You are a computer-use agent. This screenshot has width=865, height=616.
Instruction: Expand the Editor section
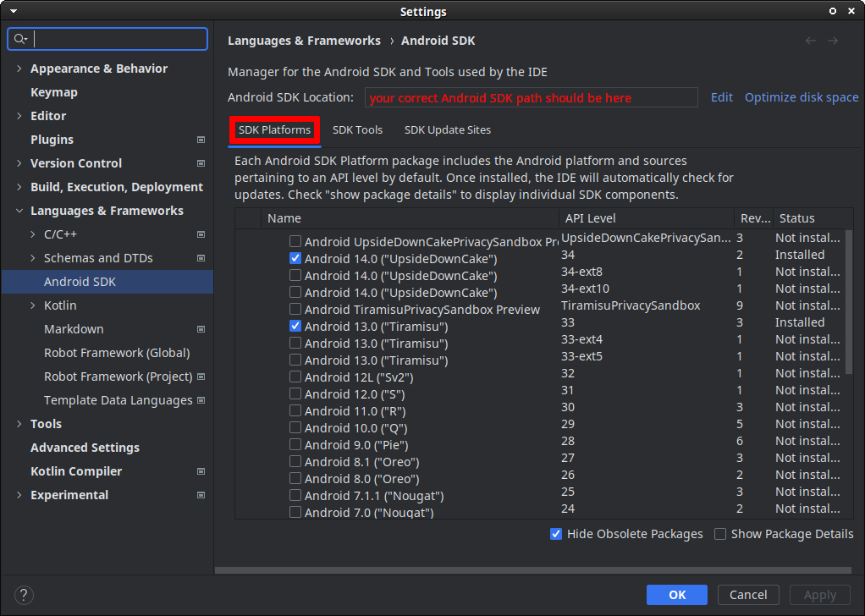19,116
